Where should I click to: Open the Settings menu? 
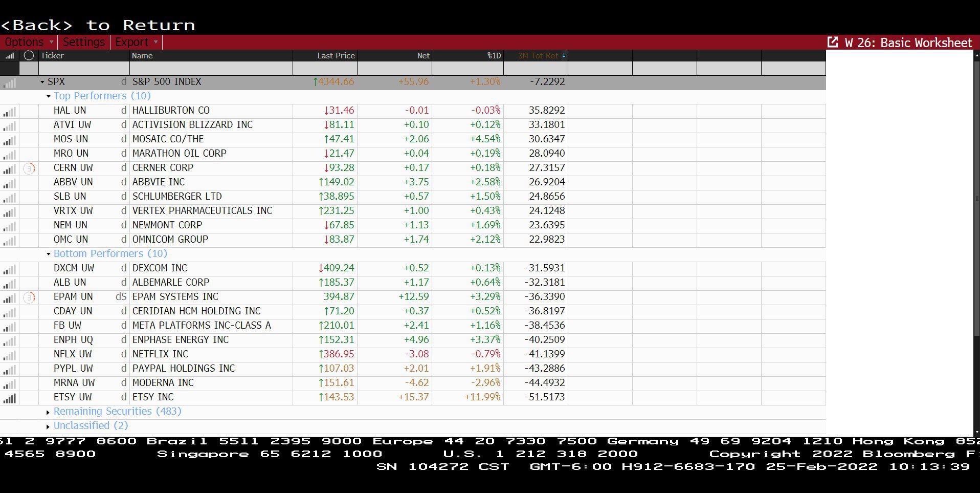point(84,42)
